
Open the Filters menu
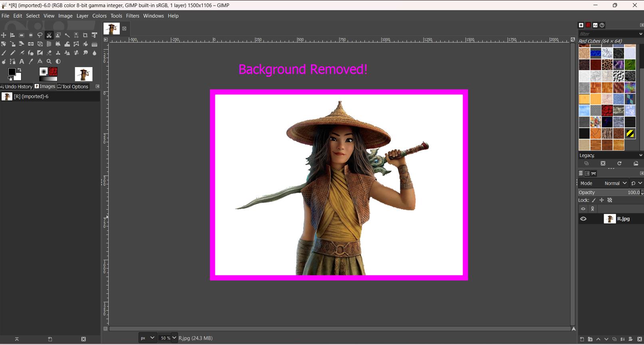click(x=133, y=16)
